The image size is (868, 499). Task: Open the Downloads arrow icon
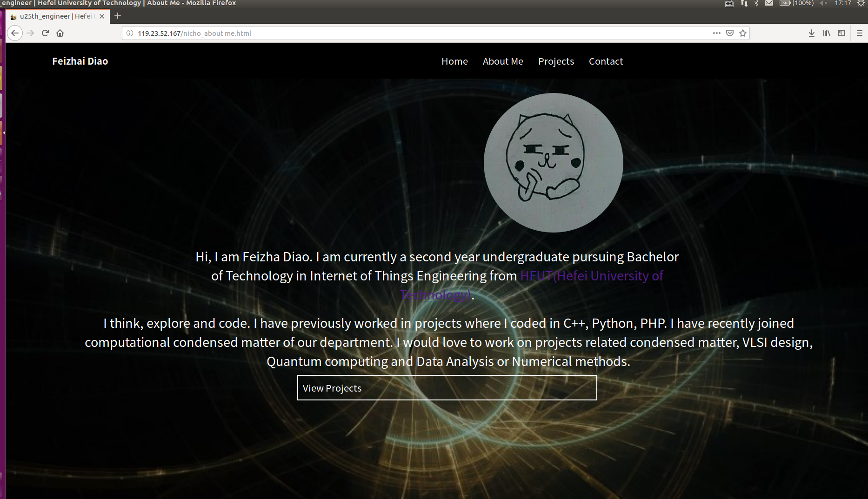812,33
